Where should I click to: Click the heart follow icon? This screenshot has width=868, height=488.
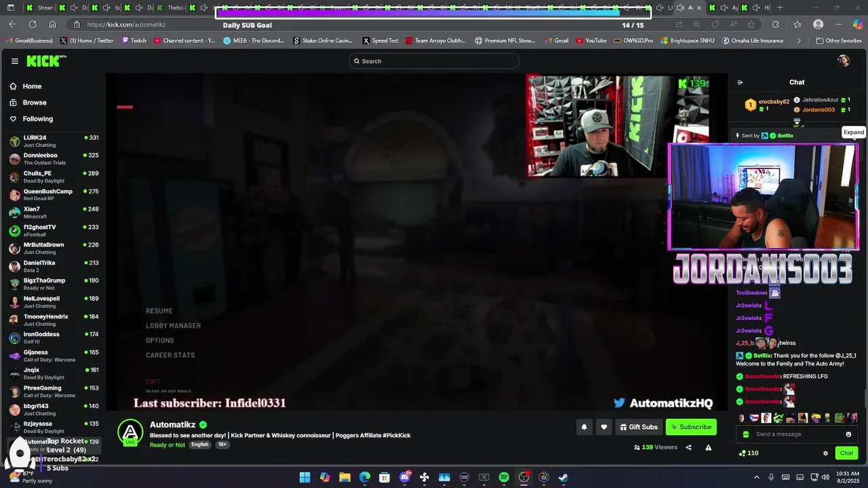click(x=604, y=427)
